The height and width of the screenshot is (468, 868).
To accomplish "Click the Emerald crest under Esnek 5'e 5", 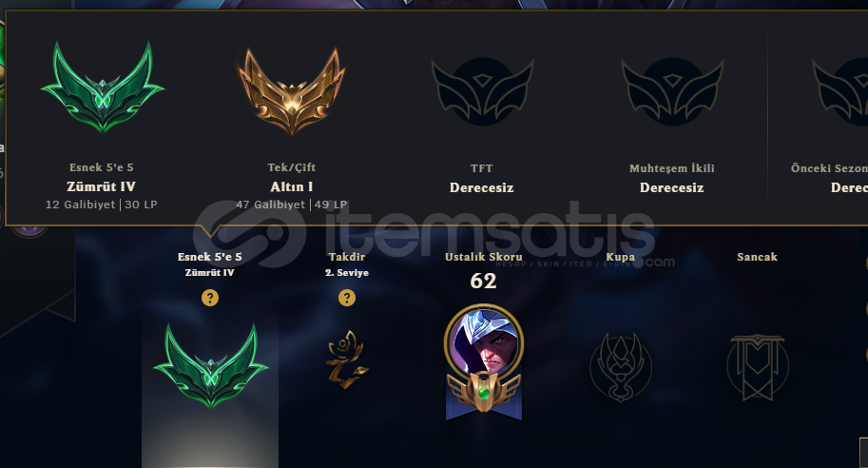I will pyautogui.click(x=210, y=365).
